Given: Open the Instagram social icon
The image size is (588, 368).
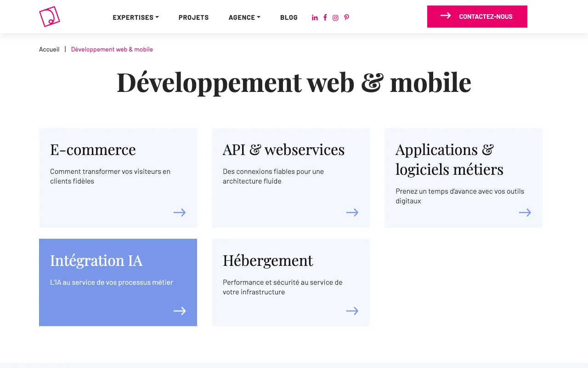Looking at the screenshot, I should click(335, 17).
